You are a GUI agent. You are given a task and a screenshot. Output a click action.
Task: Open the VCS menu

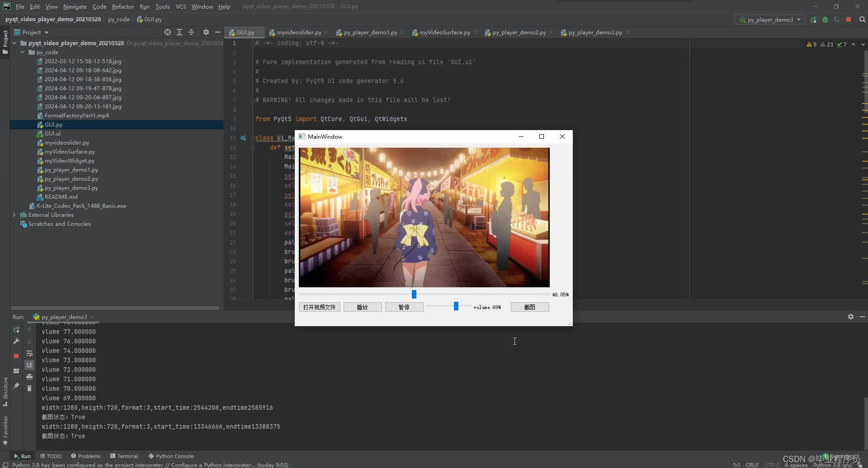tap(181, 6)
